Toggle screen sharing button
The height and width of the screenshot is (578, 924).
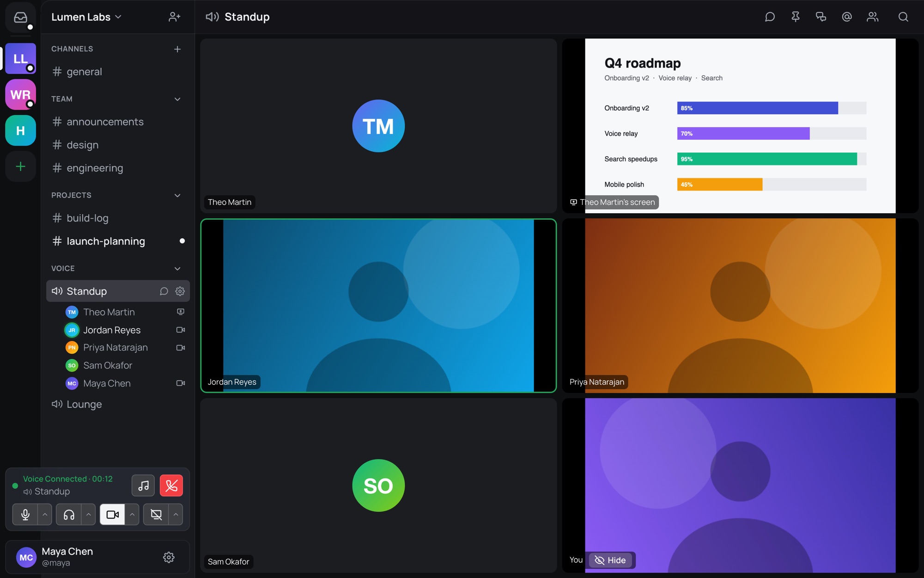[x=156, y=515]
